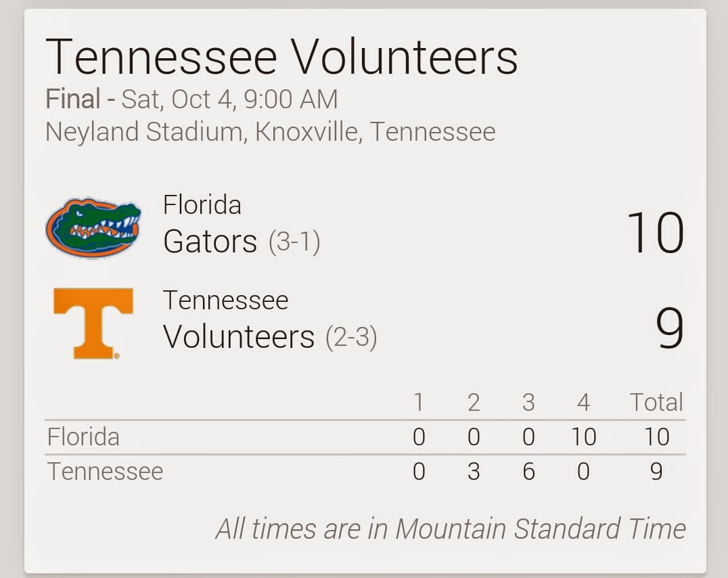Select the Tennessee Volunteers team name row
The height and width of the screenshot is (578, 728).
pos(270,319)
